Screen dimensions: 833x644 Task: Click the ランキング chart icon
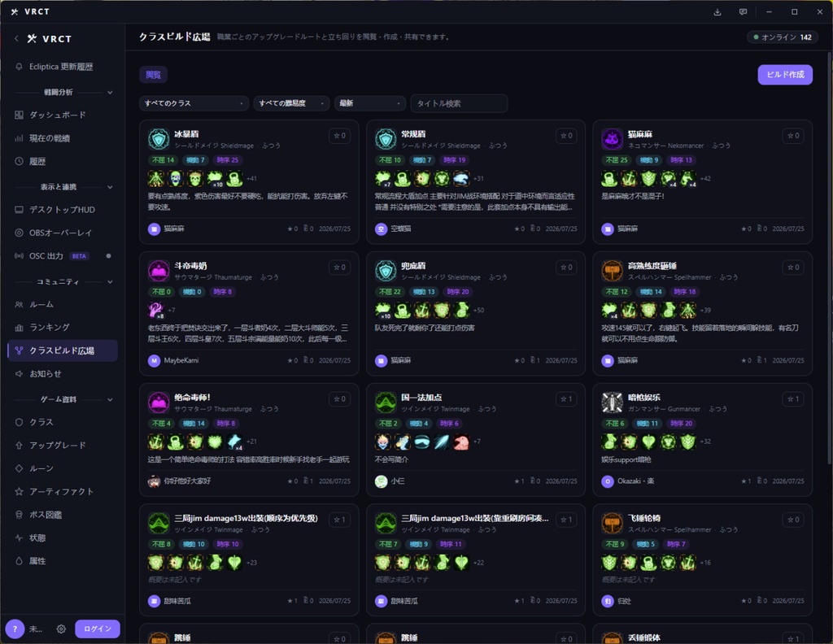click(x=20, y=328)
